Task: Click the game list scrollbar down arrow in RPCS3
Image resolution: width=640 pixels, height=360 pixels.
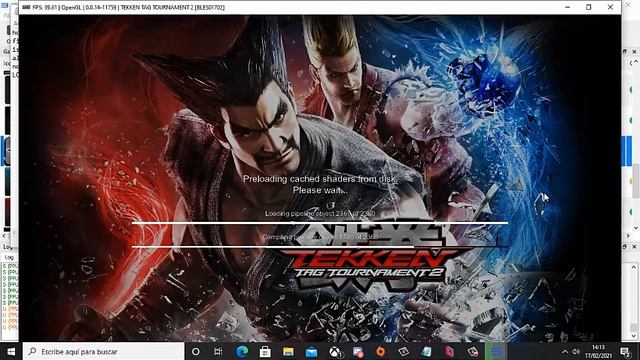Action: pos(636,228)
